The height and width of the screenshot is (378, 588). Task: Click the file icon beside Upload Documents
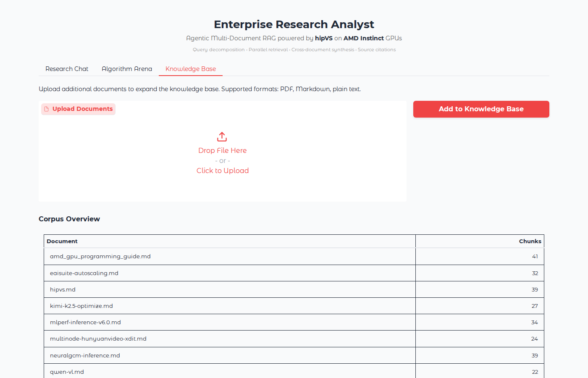click(47, 109)
